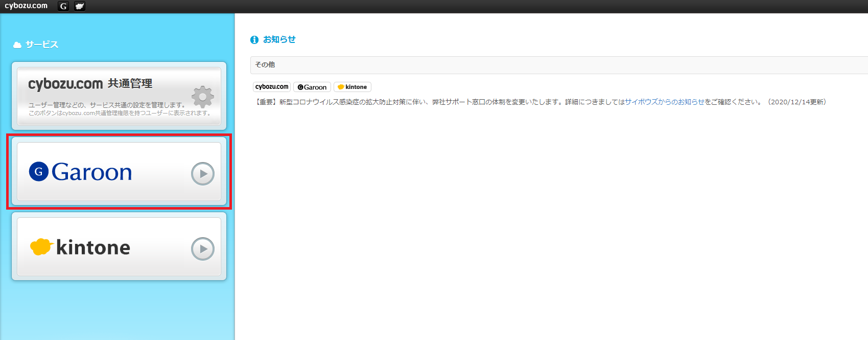The width and height of the screenshot is (868, 340).
Task: Click the その他 section header
Action: [x=559, y=65]
